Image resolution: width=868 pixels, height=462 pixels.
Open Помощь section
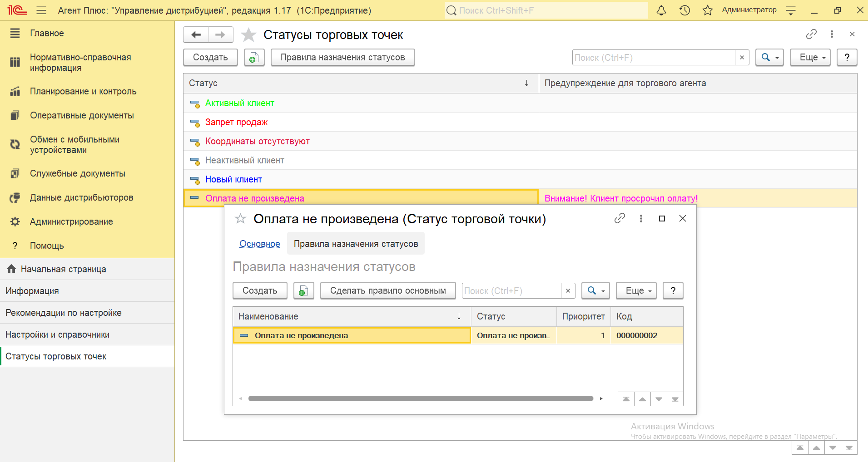point(87,246)
